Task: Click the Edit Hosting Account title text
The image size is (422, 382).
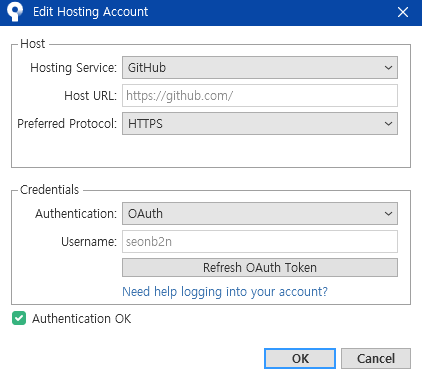Action: click(90, 12)
